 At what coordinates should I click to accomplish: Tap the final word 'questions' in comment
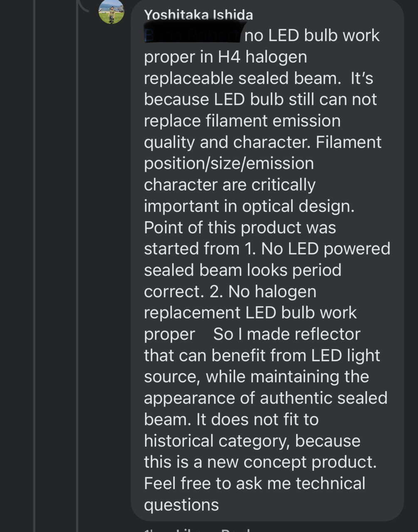pos(181,505)
